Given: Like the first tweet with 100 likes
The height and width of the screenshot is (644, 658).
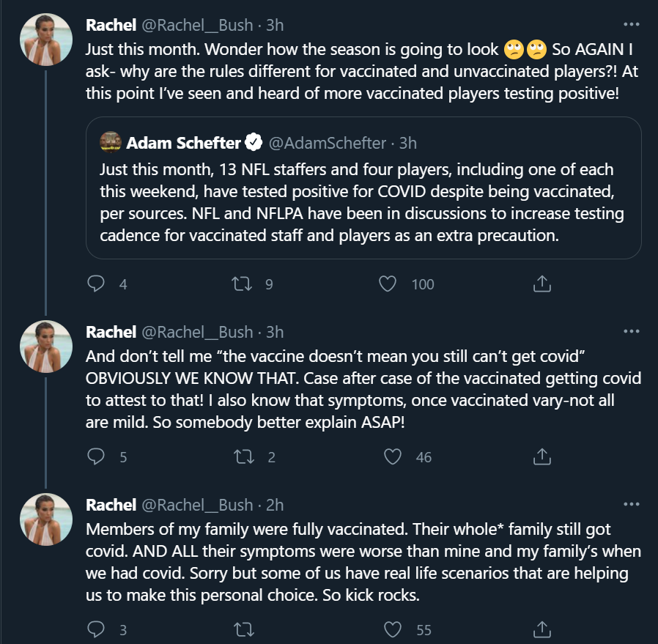Looking at the screenshot, I should pos(389,284).
